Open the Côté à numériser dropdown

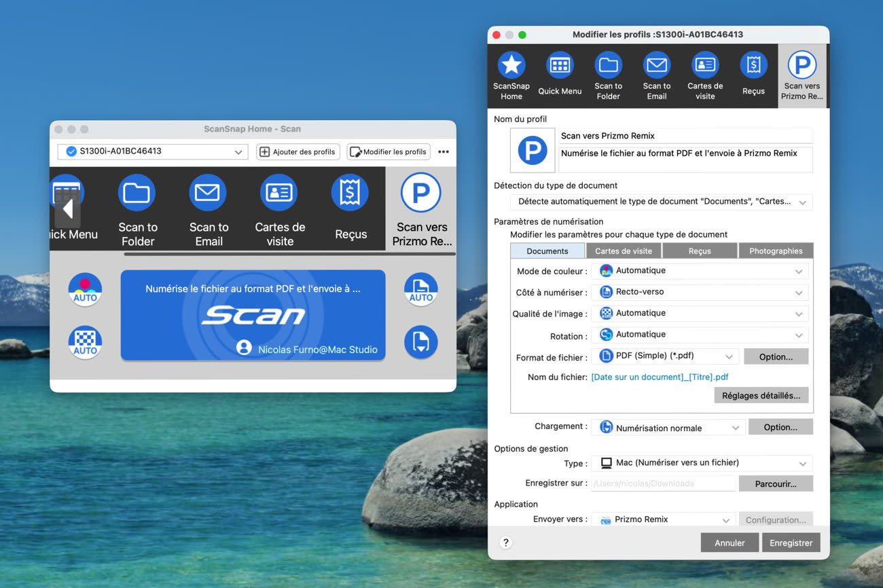(x=700, y=293)
